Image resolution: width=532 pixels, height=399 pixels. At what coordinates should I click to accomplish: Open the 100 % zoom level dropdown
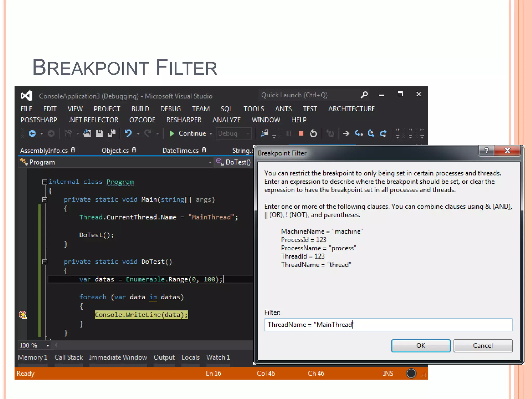pyautogui.click(x=48, y=345)
